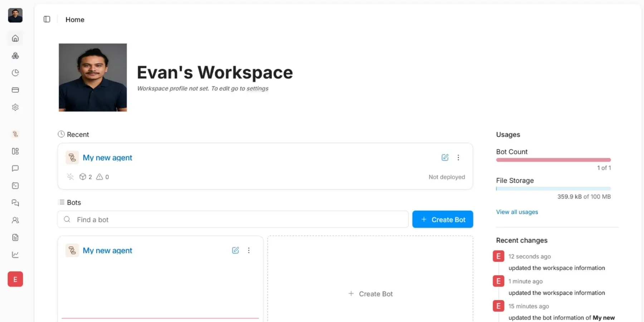Open the three-dot menu for My new agent
The height and width of the screenshot is (322, 644).
pyautogui.click(x=458, y=157)
